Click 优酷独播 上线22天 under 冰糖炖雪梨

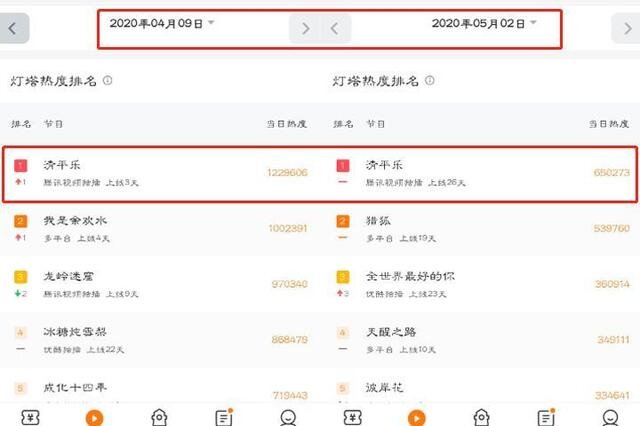84,350
